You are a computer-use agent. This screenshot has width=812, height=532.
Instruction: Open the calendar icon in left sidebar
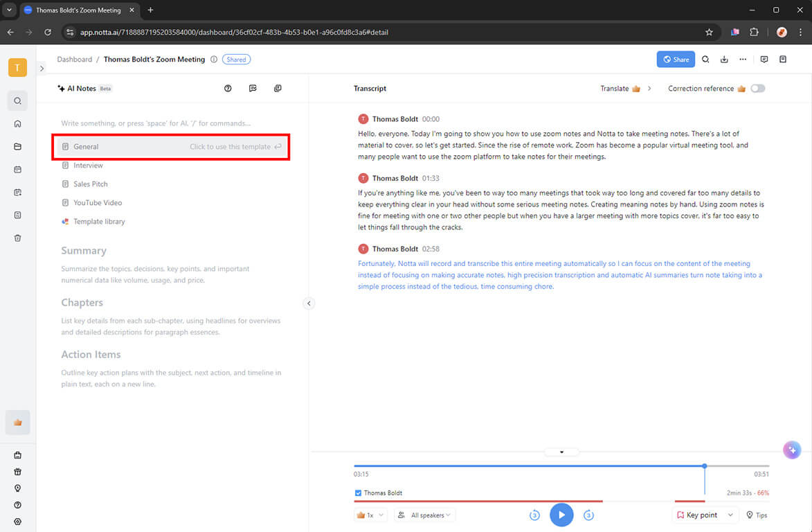coord(17,170)
